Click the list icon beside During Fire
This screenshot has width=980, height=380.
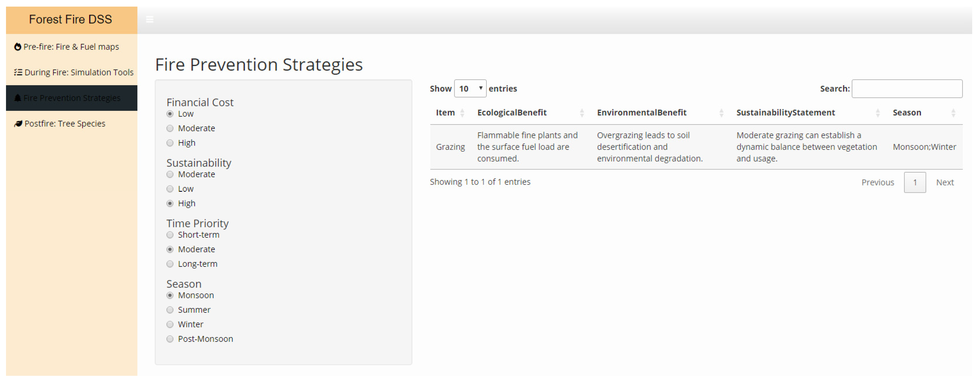click(18, 72)
